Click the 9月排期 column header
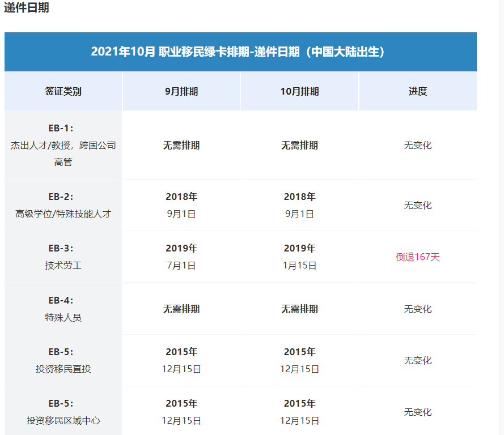Viewport: 504px width, 435px height. (181, 91)
